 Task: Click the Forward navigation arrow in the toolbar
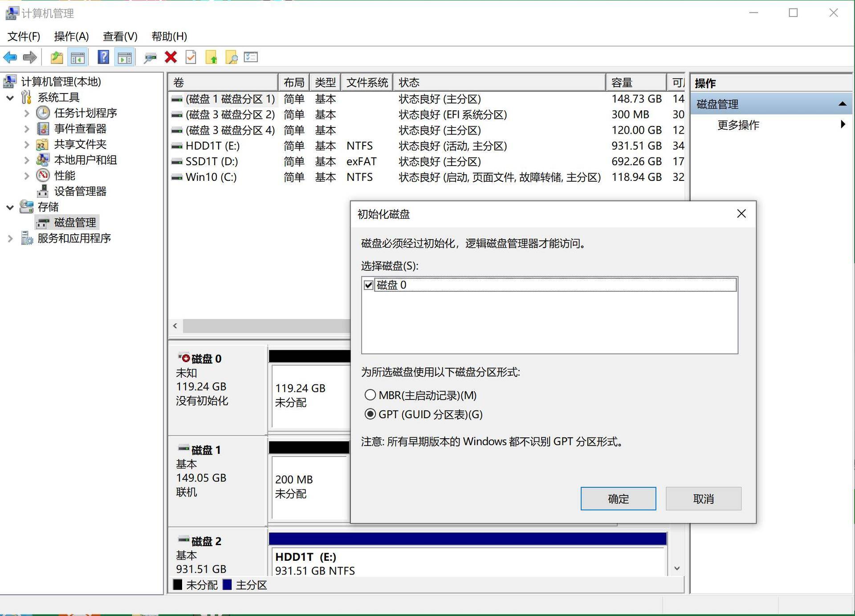point(29,57)
